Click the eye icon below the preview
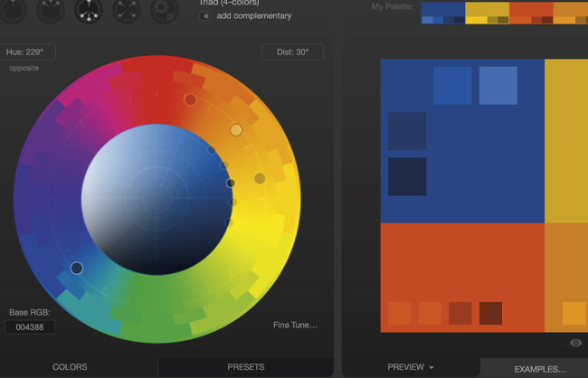 tap(576, 343)
